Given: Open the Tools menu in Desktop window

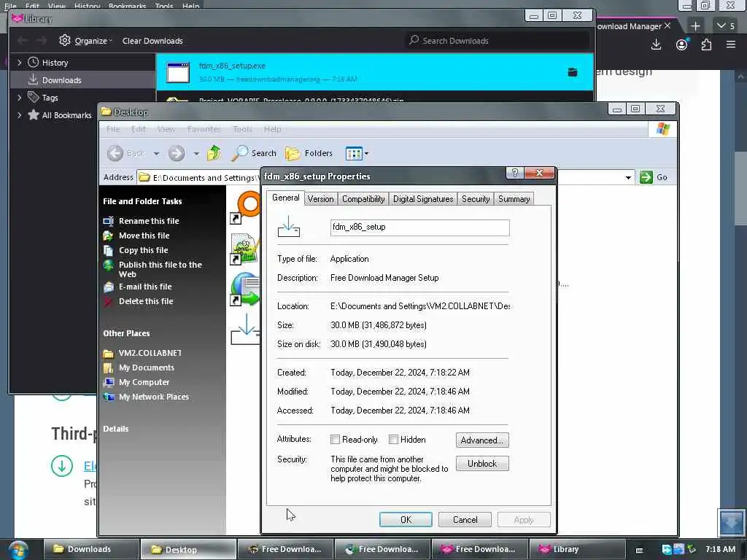Looking at the screenshot, I should [242, 129].
